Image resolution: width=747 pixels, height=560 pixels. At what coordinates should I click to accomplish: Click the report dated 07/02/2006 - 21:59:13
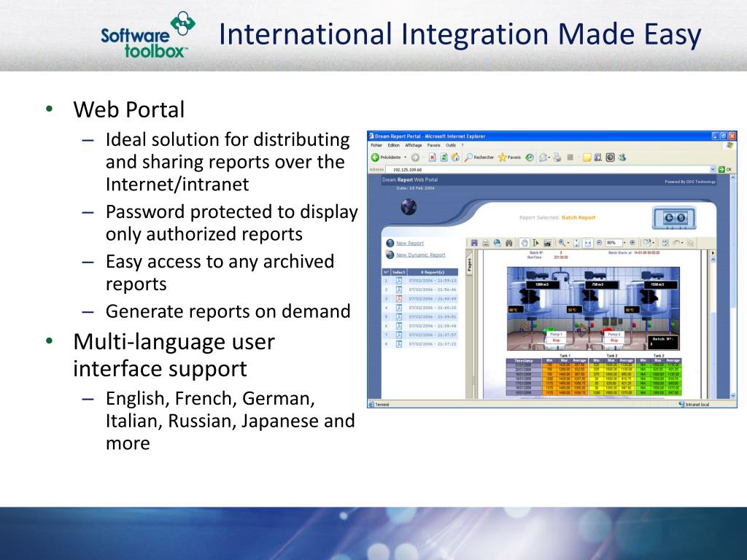pos(432,281)
